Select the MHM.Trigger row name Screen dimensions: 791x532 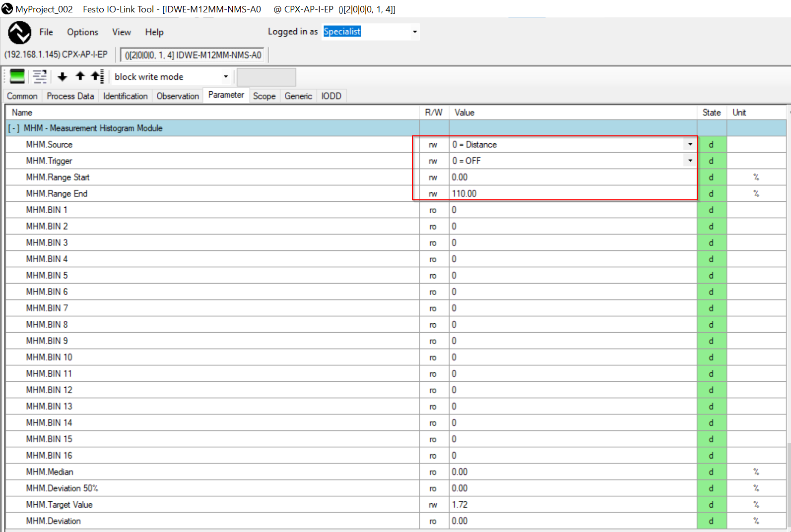tap(49, 161)
